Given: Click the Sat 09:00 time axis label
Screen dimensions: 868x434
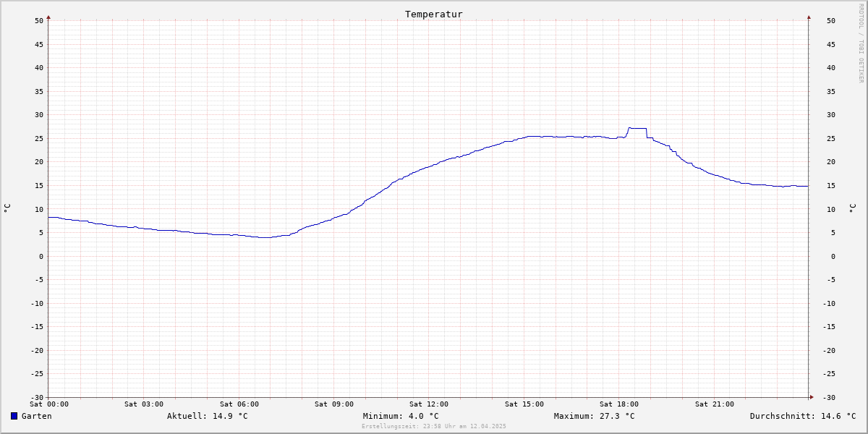Looking at the screenshot, I should tap(334, 404).
